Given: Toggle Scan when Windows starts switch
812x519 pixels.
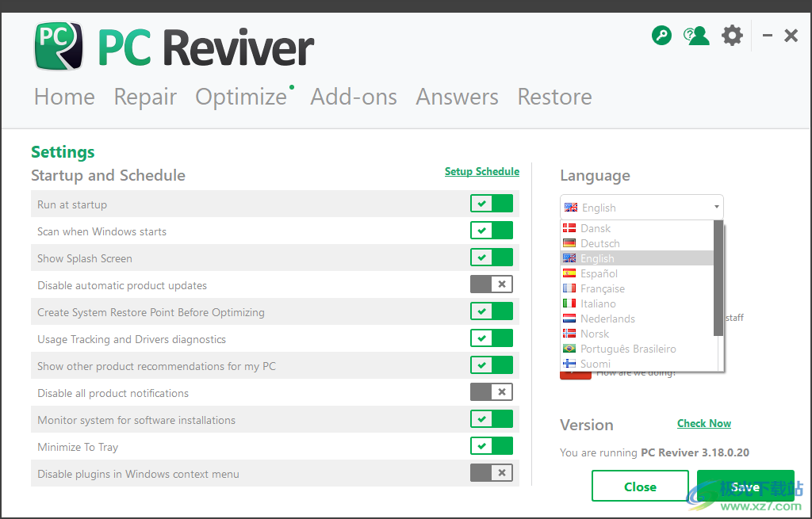Looking at the screenshot, I should (x=492, y=231).
